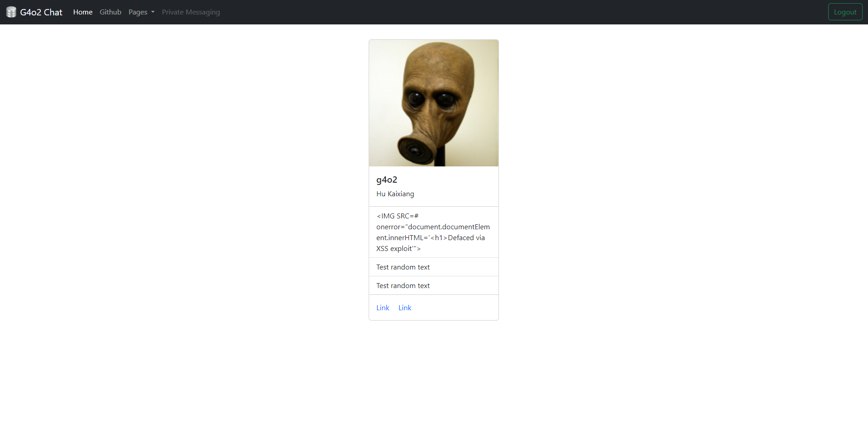Viewport: 868px width, 421px height.
Task: Select the name Hu Kaixiang
Action: point(395,194)
